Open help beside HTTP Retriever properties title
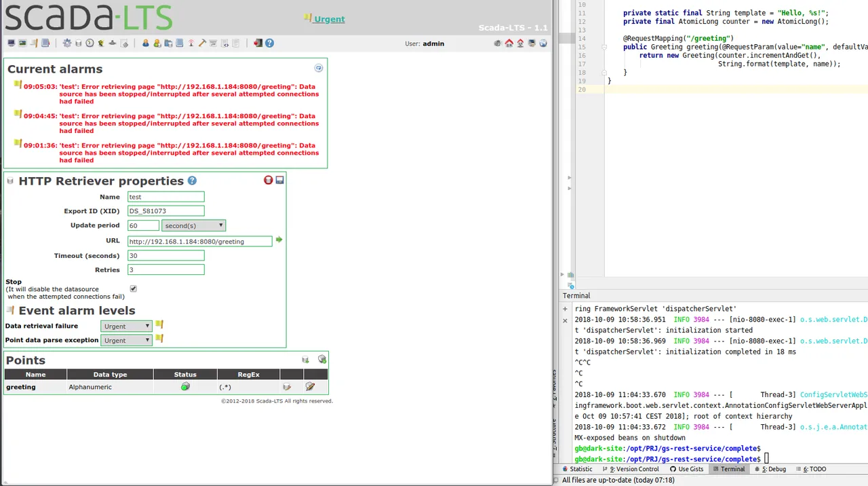 pyautogui.click(x=192, y=181)
